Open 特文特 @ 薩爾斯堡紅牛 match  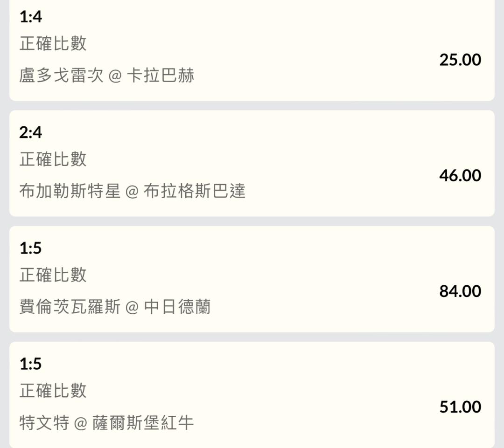[x=106, y=422]
